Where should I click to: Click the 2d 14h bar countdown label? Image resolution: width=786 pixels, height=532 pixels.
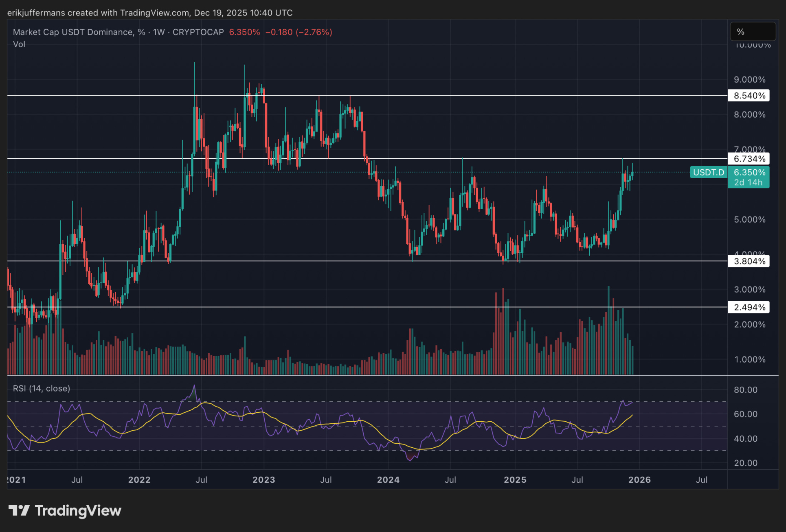[748, 183]
